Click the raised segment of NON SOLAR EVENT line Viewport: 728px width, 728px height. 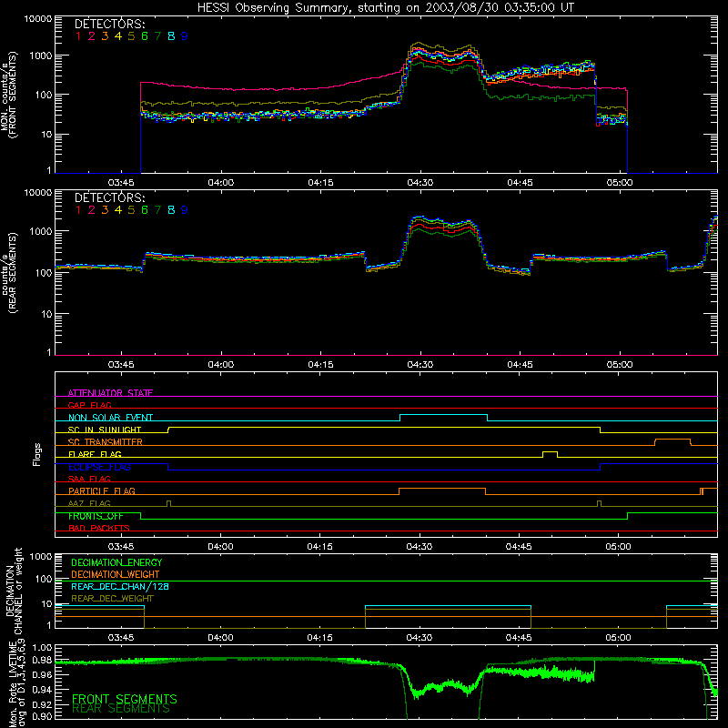point(443,415)
